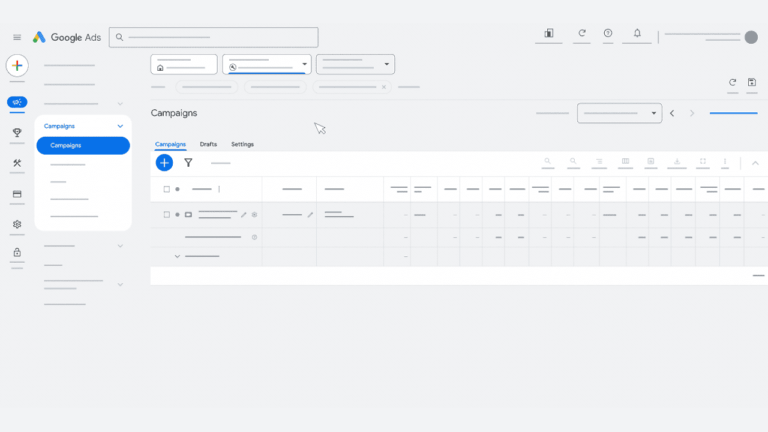Open the Columns icon in table toolbar

[x=625, y=161]
